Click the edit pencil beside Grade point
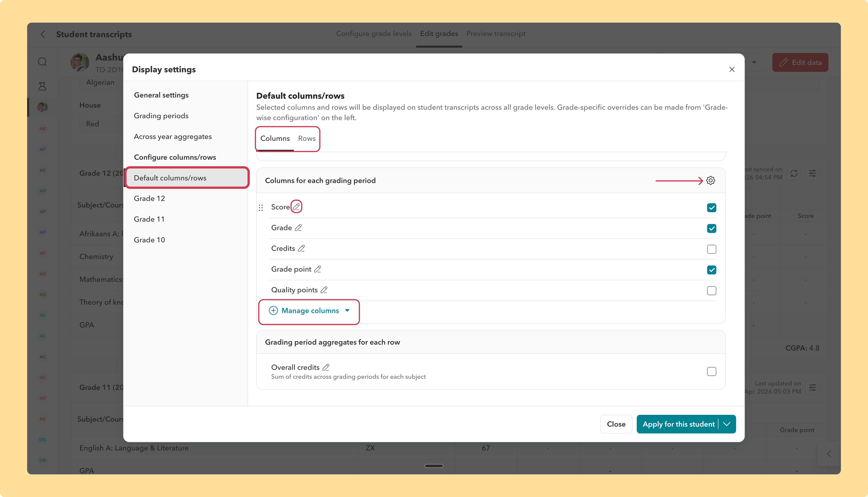The width and height of the screenshot is (868, 497). click(318, 269)
